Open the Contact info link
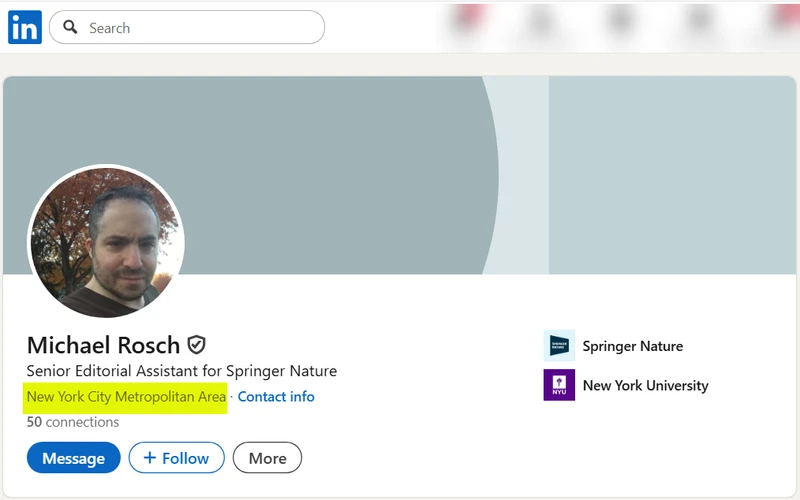Image resolution: width=800 pixels, height=500 pixels. [276, 397]
